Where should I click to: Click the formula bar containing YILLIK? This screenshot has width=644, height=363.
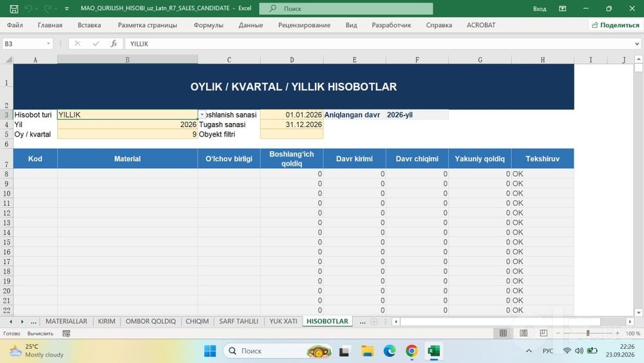tap(378, 44)
